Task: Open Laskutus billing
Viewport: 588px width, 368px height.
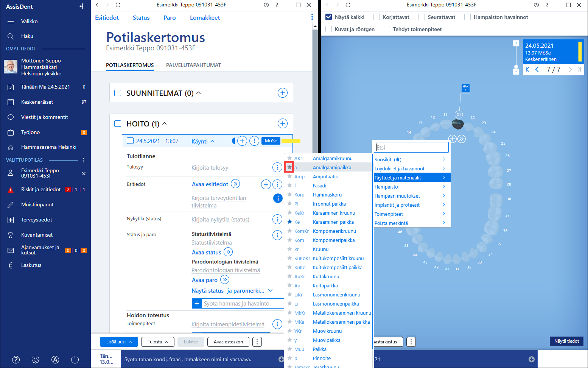Action: pos(45,265)
